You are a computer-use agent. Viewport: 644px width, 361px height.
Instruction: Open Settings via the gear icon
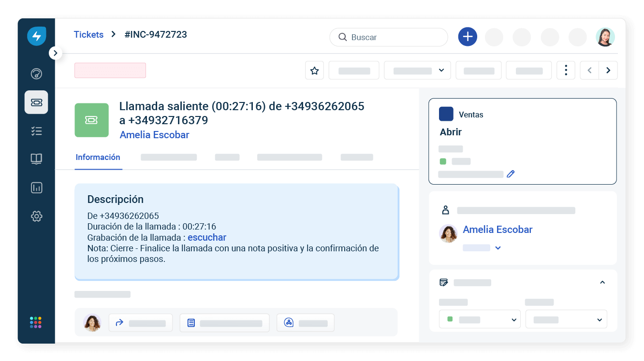pyautogui.click(x=36, y=216)
